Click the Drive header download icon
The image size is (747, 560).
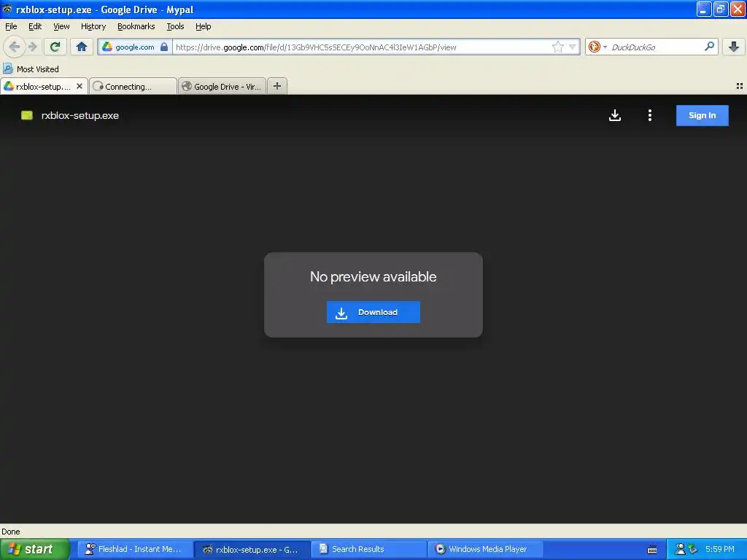(x=615, y=115)
